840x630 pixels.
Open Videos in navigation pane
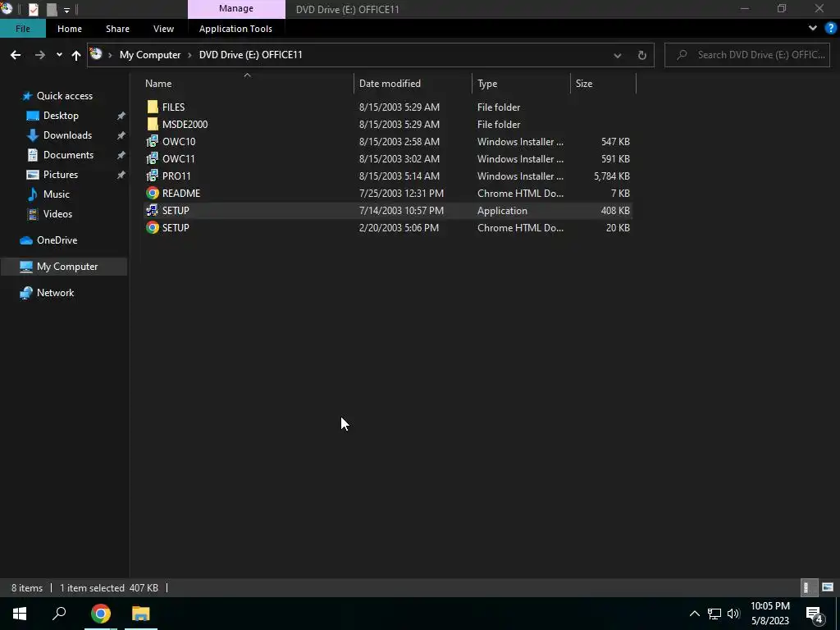click(57, 214)
